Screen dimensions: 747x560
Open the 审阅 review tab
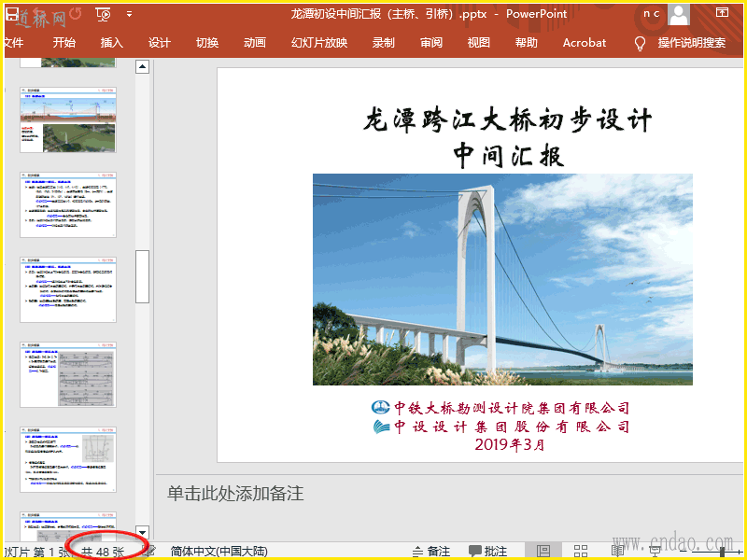pos(431,42)
